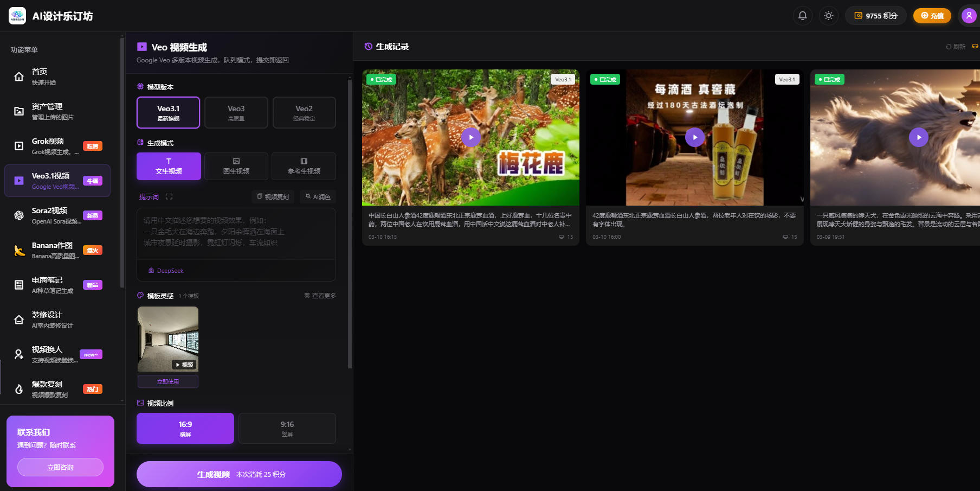This screenshot has height=491, width=980.
Task: Switch to 参考生视频 generation mode
Action: coord(304,166)
